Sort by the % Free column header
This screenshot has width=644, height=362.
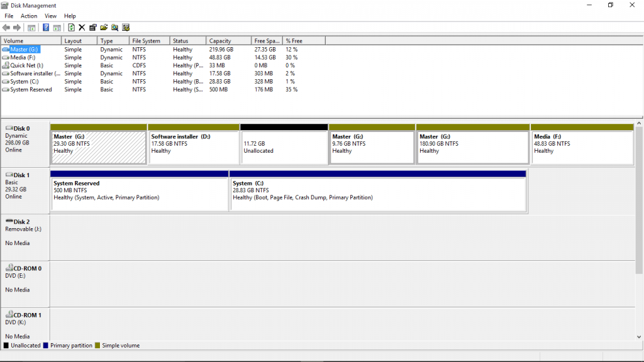[304, 41]
